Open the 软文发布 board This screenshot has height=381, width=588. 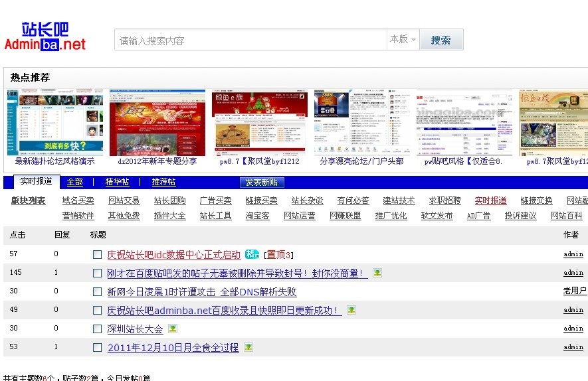point(437,216)
